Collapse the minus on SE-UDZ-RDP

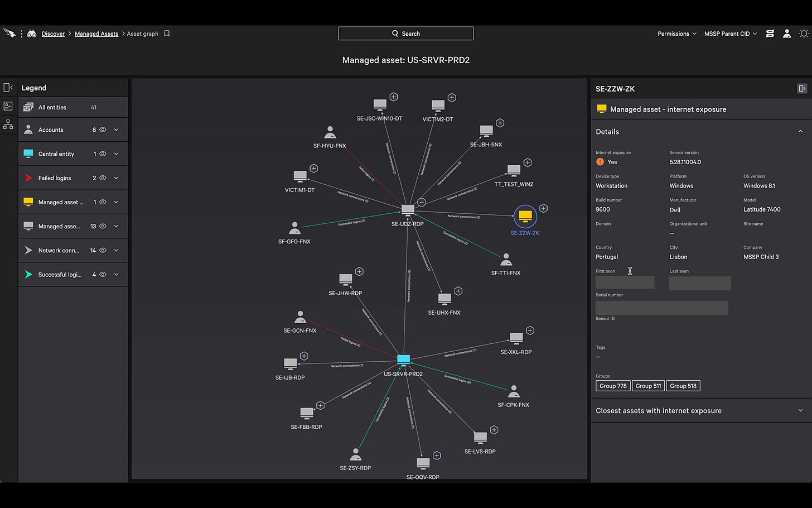coord(422,202)
